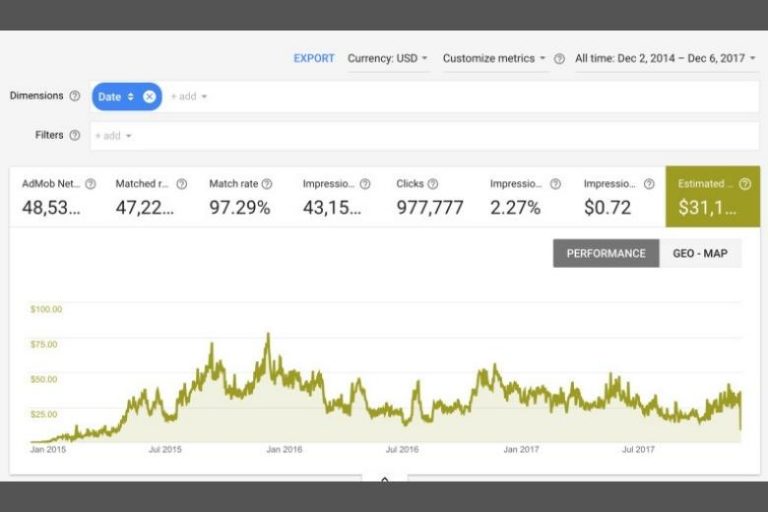Switch to the GEO - MAP tab

(700, 253)
